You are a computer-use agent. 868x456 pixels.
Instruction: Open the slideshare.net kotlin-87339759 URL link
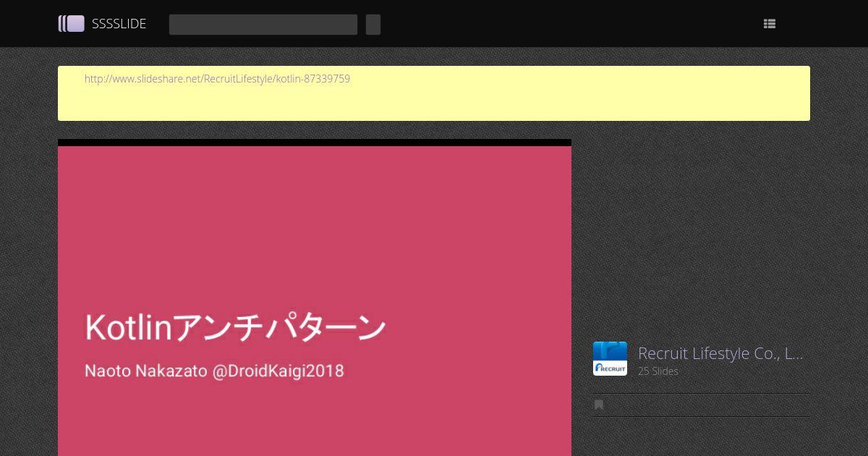(x=217, y=79)
